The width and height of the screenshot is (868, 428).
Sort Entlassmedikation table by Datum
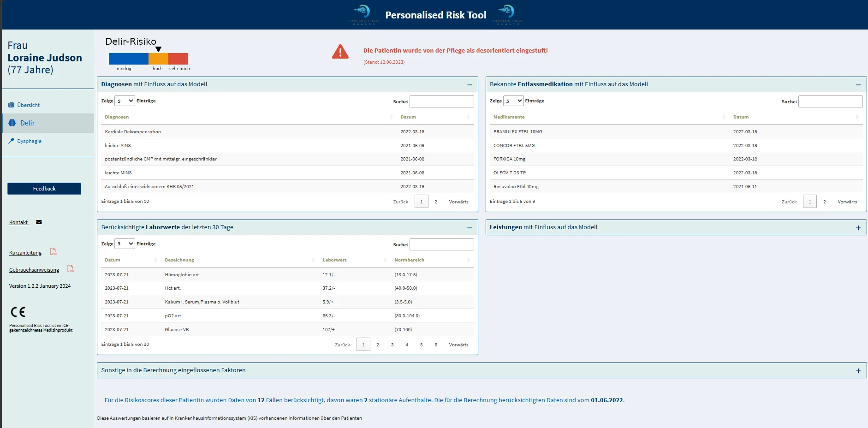point(796,117)
